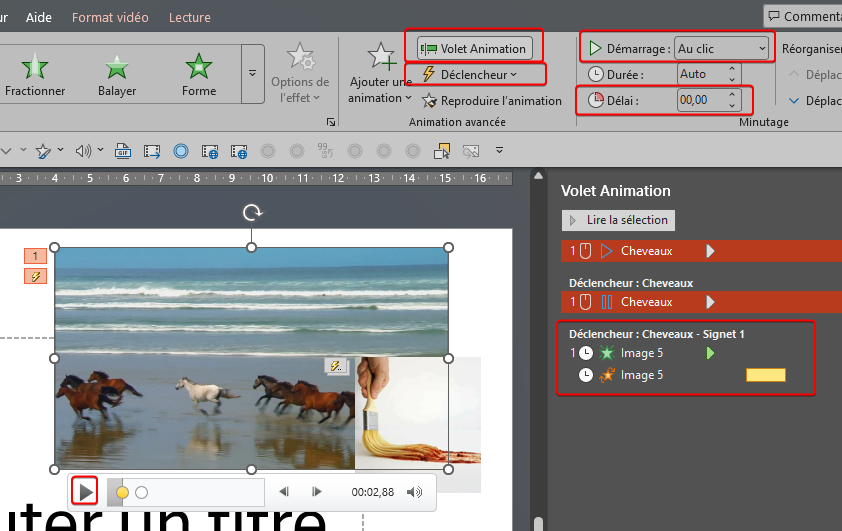This screenshot has height=531, width=842.
Task: Expand the animation effects gallery
Action: point(252,73)
